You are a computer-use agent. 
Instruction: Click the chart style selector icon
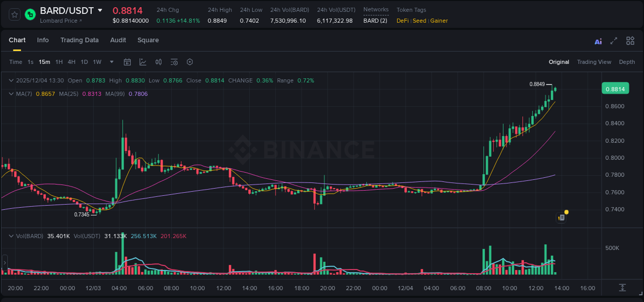143,62
